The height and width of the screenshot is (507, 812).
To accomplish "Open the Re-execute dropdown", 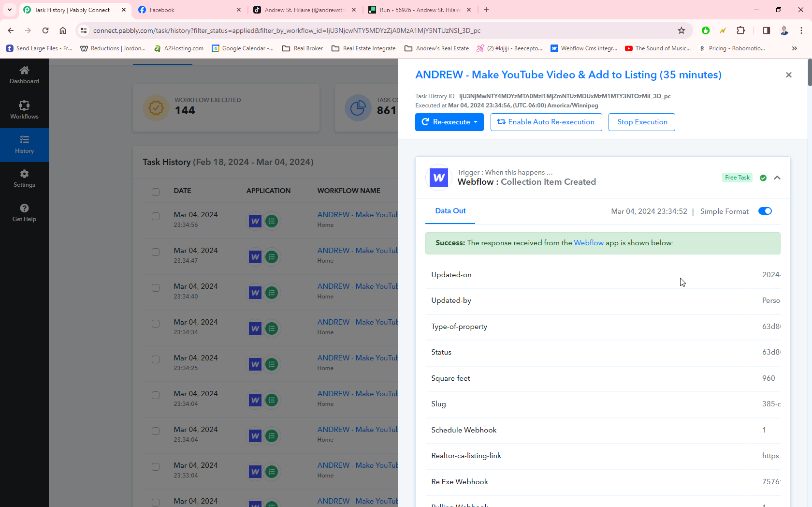I will click(449, 122).
